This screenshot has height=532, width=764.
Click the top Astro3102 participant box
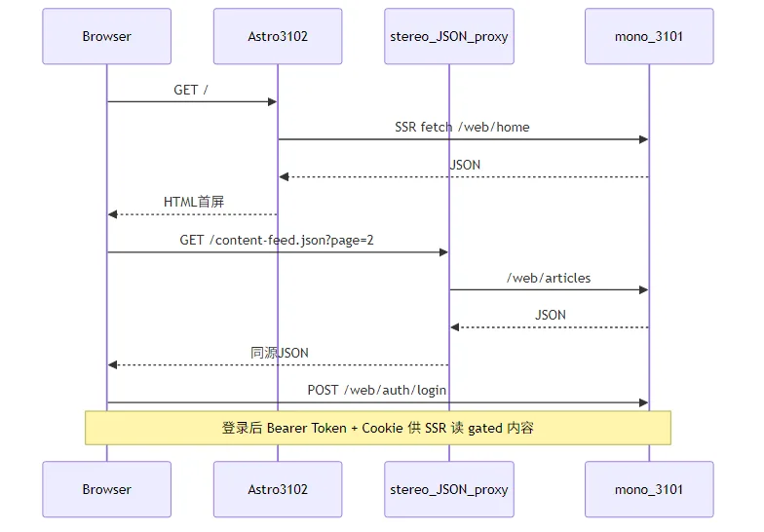tap(278, 36)
